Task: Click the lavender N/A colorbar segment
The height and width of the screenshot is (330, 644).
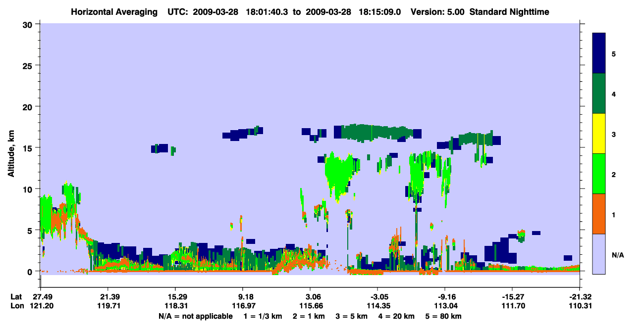Action: pos(599,254)
